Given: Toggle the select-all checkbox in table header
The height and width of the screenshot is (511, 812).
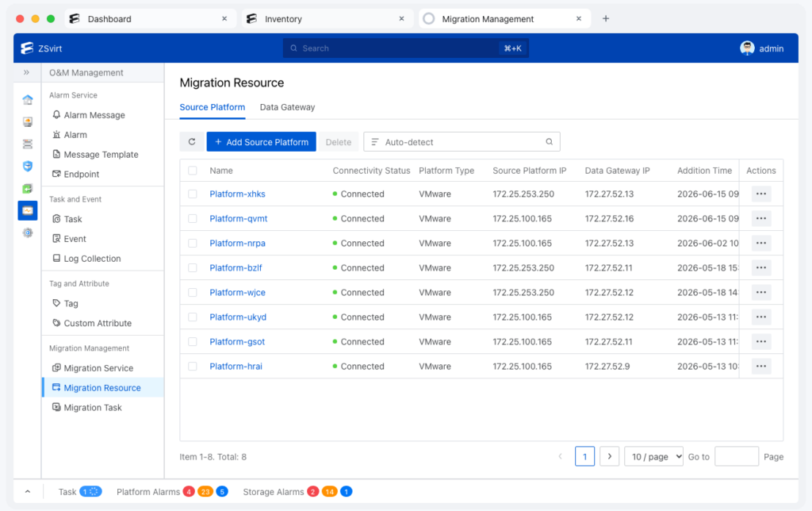Looking at the screenshot, I should tap(193, 171).
